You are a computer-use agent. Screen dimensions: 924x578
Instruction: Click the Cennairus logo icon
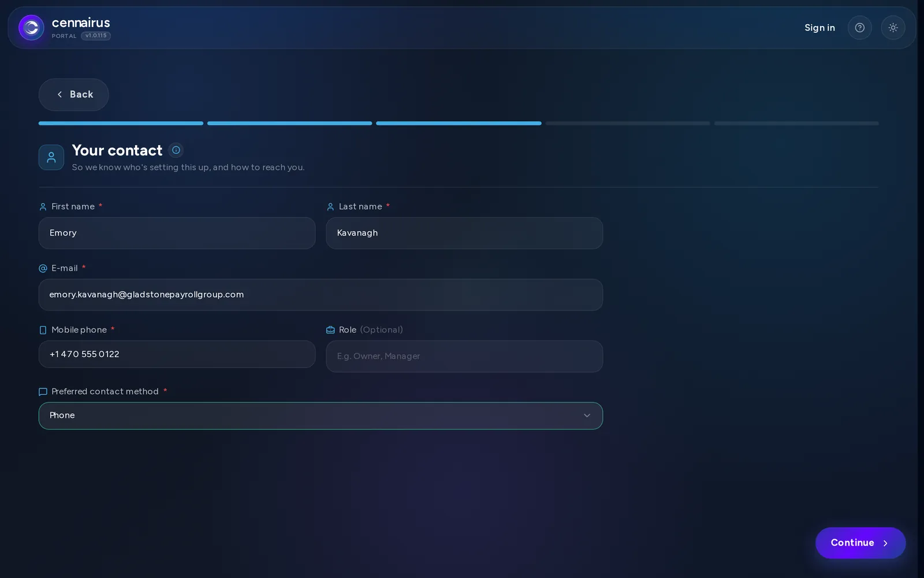31,28
